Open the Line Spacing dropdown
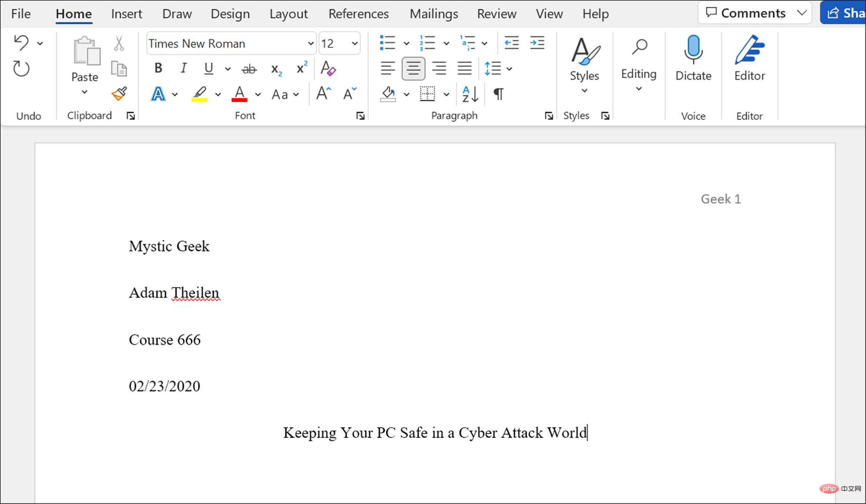 click(509, 68)
